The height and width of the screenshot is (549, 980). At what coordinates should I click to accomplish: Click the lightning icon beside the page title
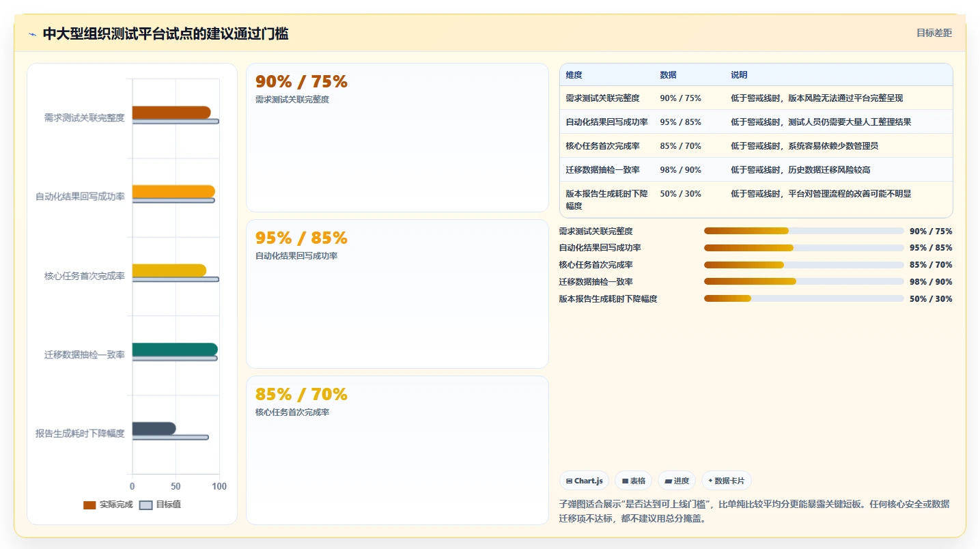[33, 34]
